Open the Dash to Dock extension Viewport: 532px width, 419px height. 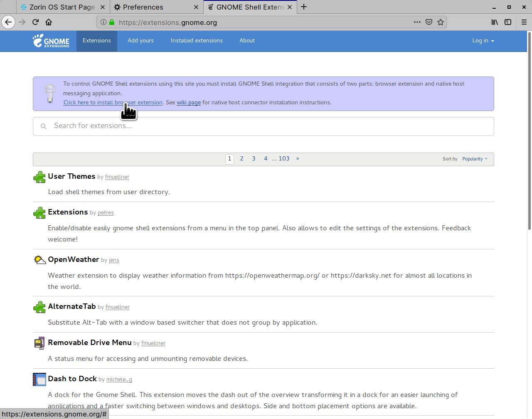click(72, 379)
